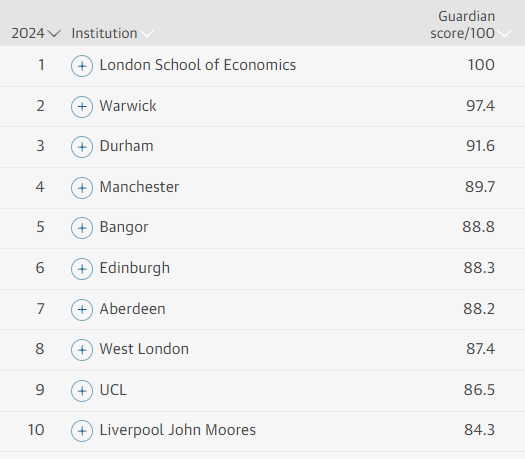Click Durham score 91.6
Image resolution: width=525 pixels, height=459 pixels.
tap(480, 146)
